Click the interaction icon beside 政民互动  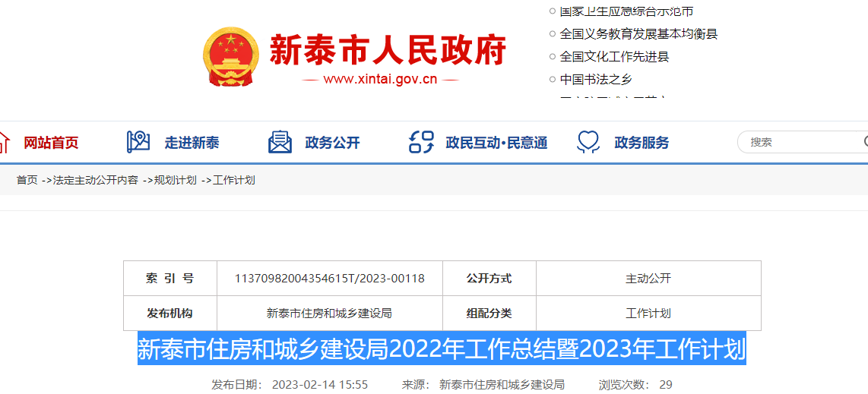pyautogui.click(x=421, y=142)
